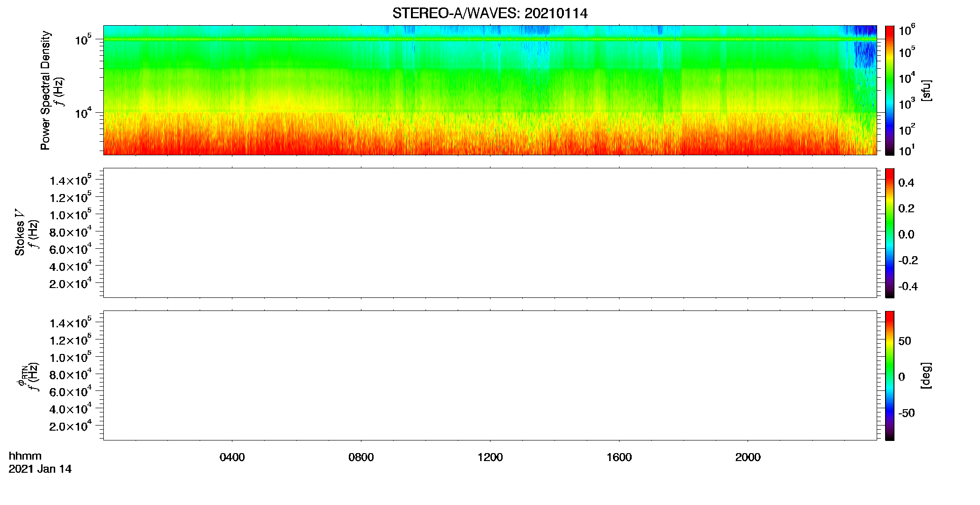Click the Power Spectral Density color bar
The width and height of the screenshot is (980, 505).
point(889,90)
